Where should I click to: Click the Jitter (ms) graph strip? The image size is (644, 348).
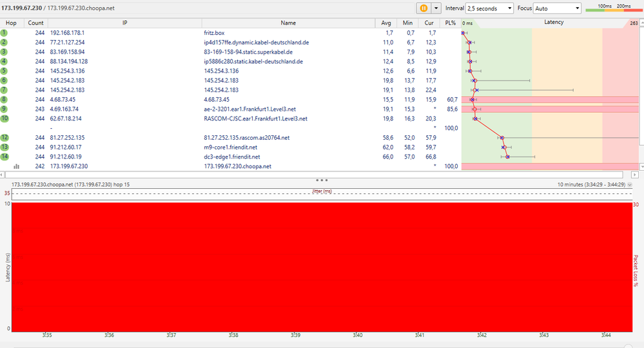click(x=322, y=194)
